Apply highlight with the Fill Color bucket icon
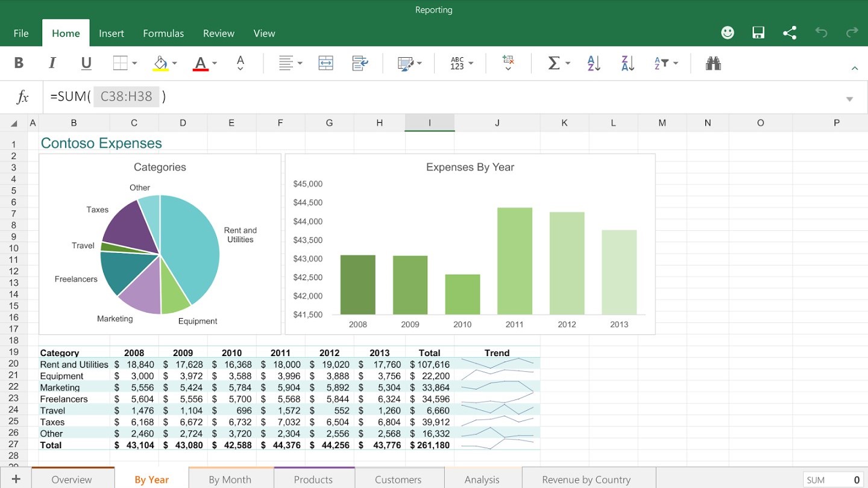Image resolution: width=868 pixels, height=488 pixels. point(159,63)
